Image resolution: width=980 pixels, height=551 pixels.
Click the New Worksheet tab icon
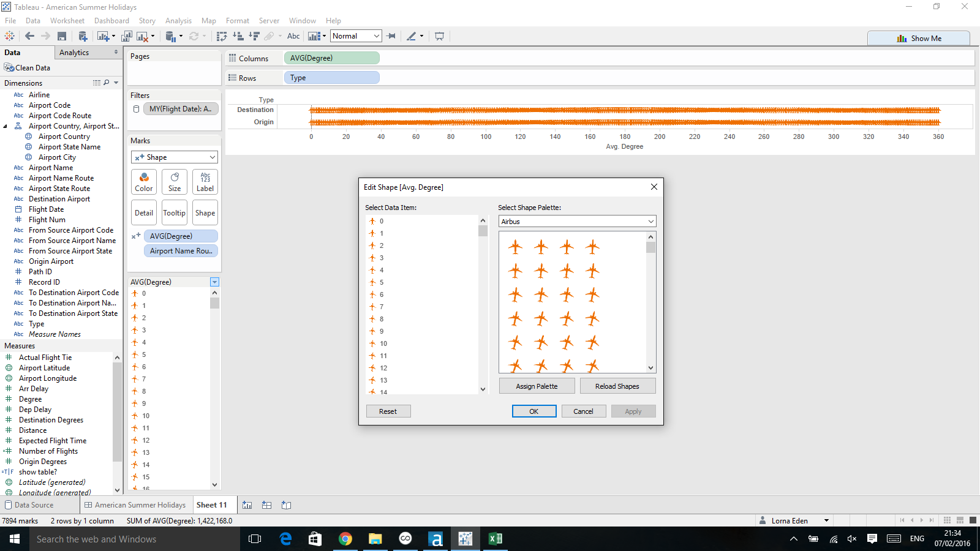pyautogui.click(x=247, y=505)
